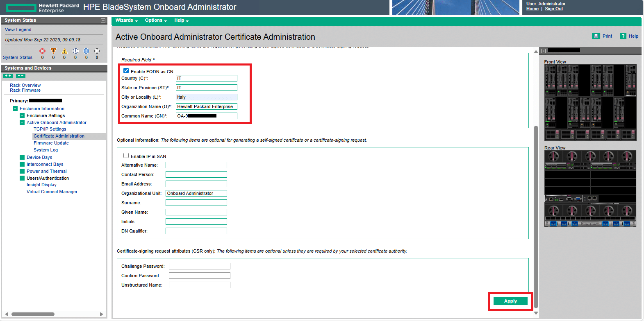Uncheck Enable FQDN as CN checkbox

click(126, 71)
